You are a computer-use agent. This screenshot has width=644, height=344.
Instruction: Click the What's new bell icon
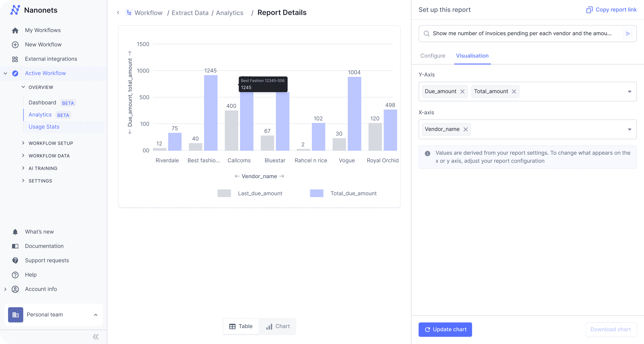(x=15, y=232)
